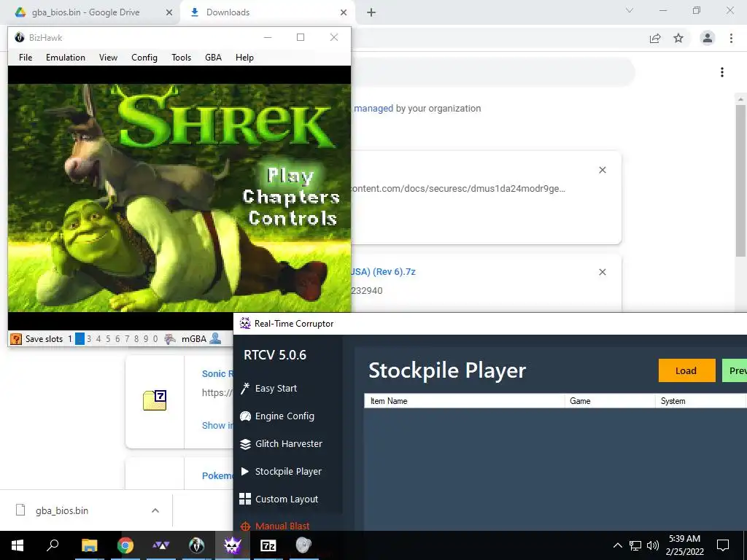This screenshot has width=747, height=560.
Task: Open Chrome's three-dot menu
Action: (731, 38)
